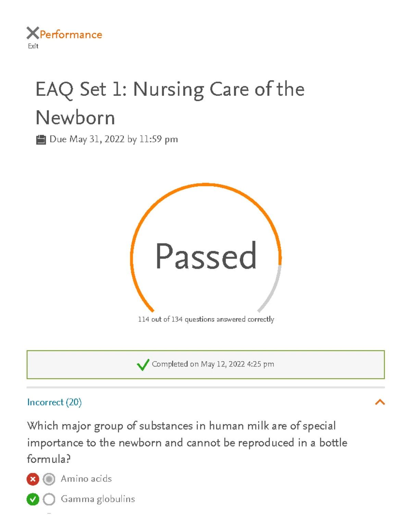Screen dimensions: 411x532
Task: Click the Completed on May 12 banner
Action: pyautogui.click(x=206, y=364)
